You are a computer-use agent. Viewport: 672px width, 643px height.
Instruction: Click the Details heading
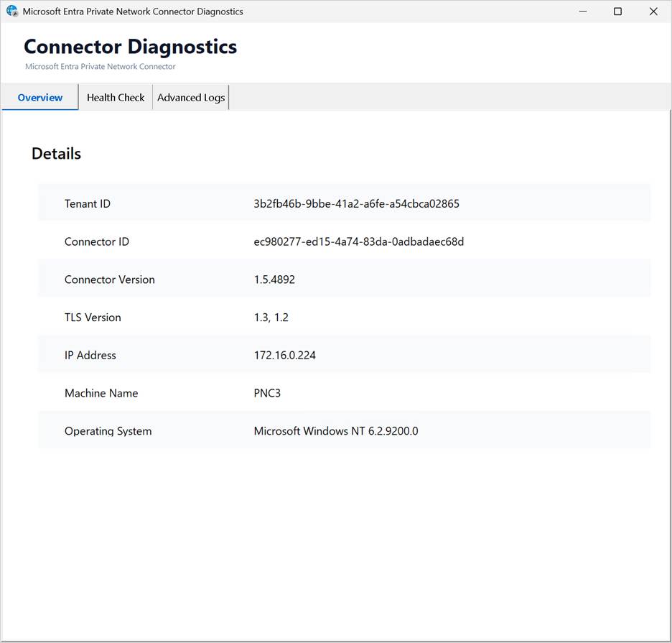(x=56, y=154)
